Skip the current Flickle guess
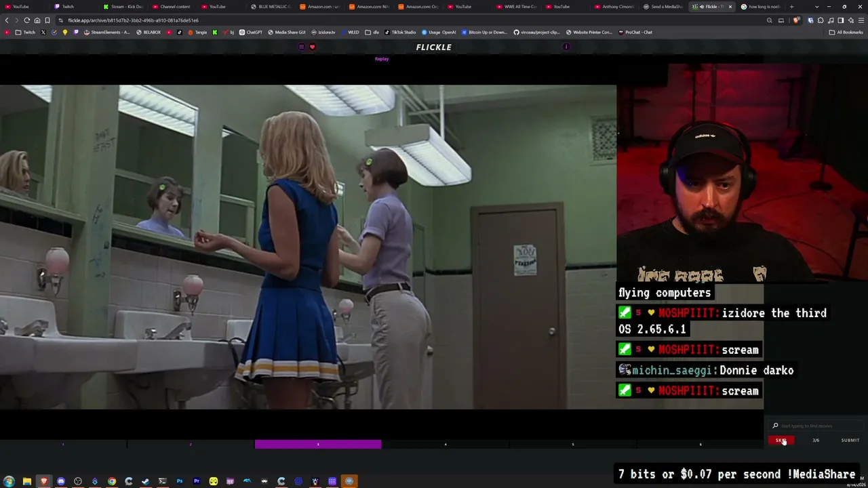Screen dimensions: 868x488 pyautogui.click(x=781, y=441)
